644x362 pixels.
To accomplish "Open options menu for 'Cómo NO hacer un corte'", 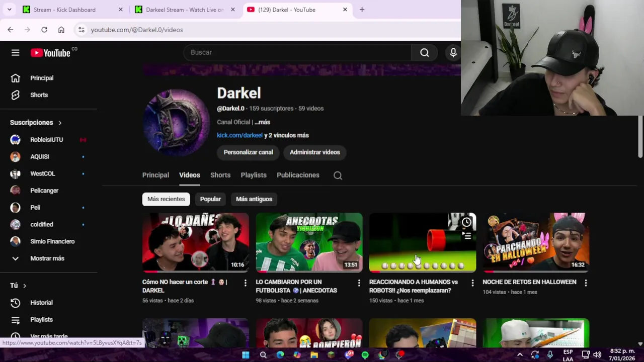I will (245, 283).
